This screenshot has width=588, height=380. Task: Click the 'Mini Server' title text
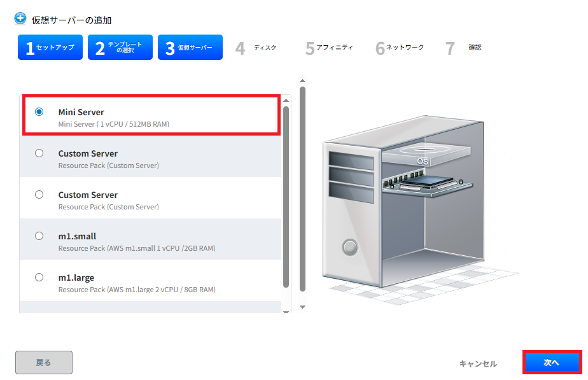pos(81,112)
